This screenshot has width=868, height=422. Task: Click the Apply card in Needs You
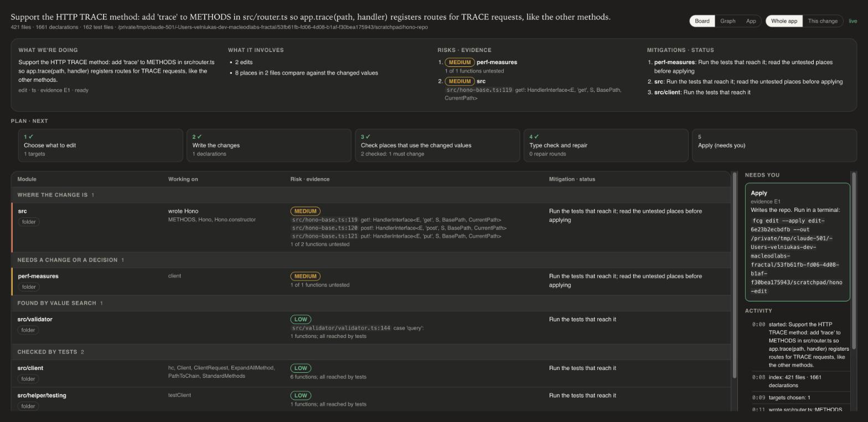[797, 242]
